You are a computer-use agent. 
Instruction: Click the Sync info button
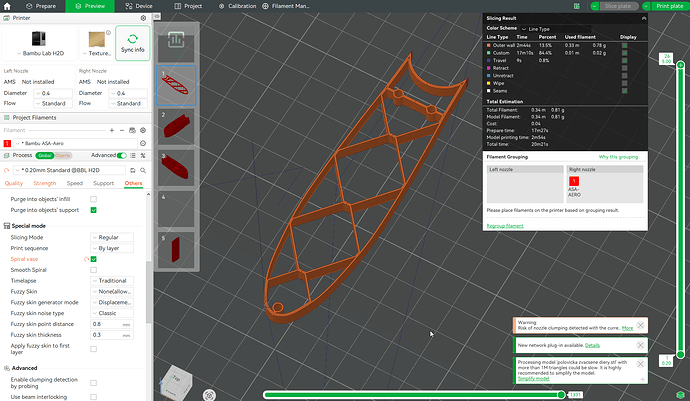coord(132,43)
